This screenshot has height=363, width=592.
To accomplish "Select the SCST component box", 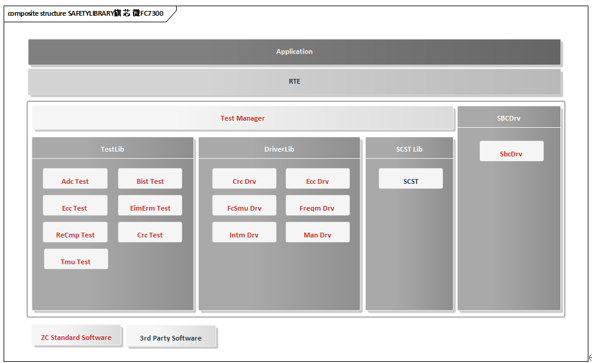I will coord(411,178).
